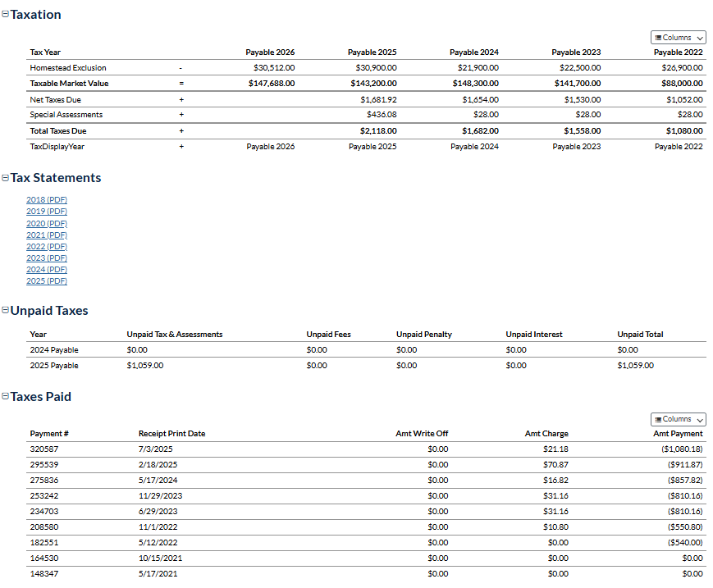The image size is (713, 588).
Task: Click the Payment # column header
Action: [49, 434]
